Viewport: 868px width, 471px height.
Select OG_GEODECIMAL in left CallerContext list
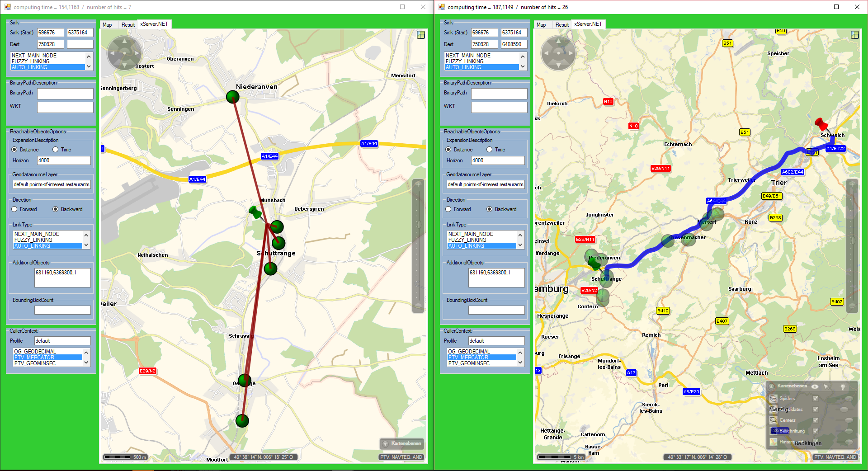pyautogui.click(x=35, y=351)
